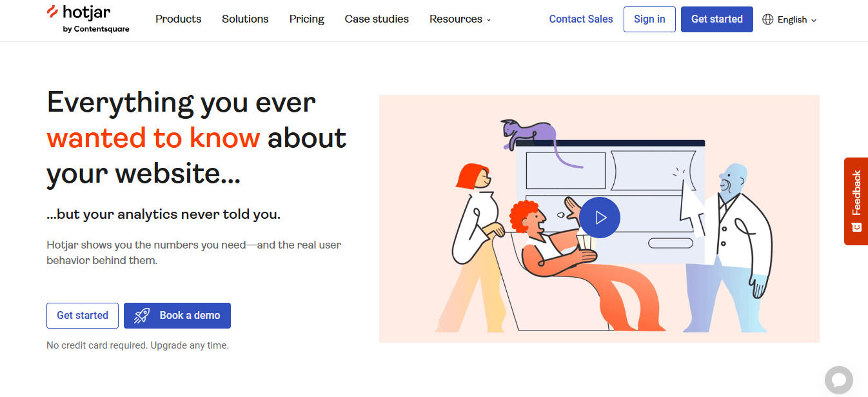The width and height of the screenshot is (868, 397).
Task: Click the Sign in button
Action: [649, 19]
